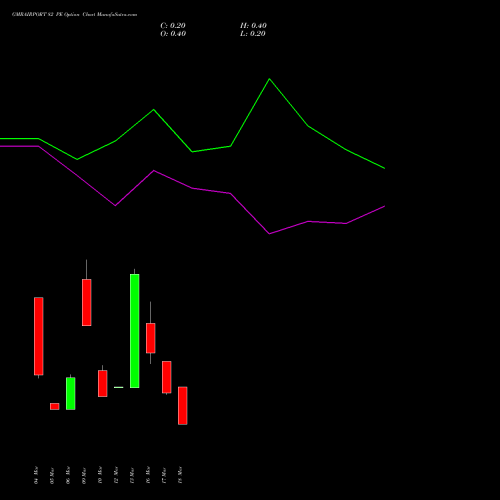The width and height of the screenshot is (500, 500).
Task: Click the last red candlestick for 18 Mar
Action: [183, 406]
